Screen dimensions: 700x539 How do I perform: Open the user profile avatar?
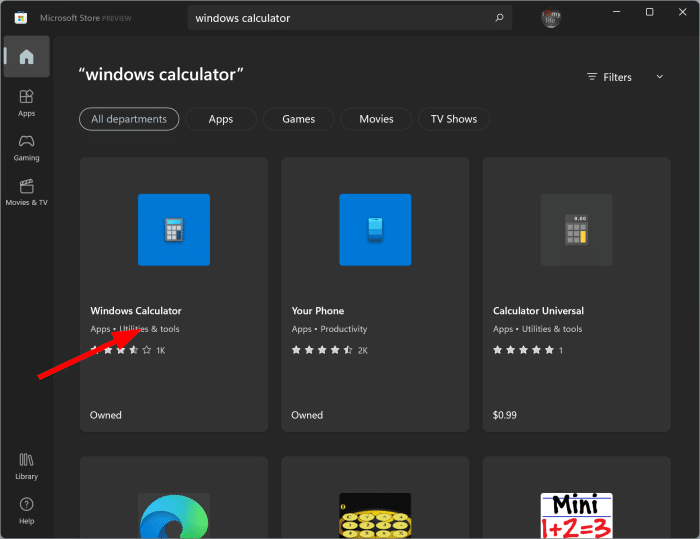(x=551, y=18)
